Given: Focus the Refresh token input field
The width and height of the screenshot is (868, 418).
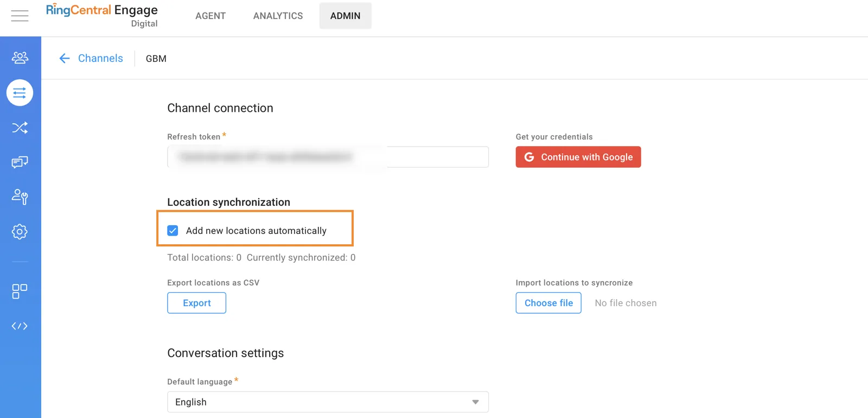Looking at the screenshot, I should point(328,157).
